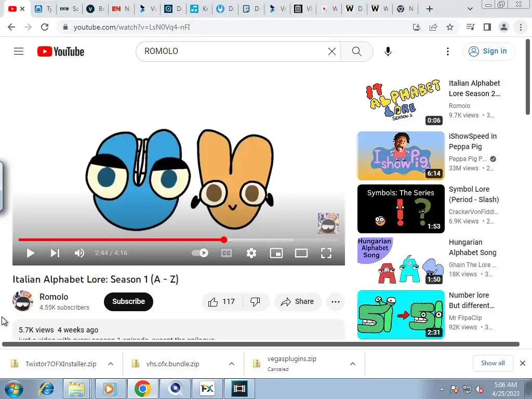Enable theater mode view
The width and height of the screenshot is (532, 399).
pyautogui.click(x=301, y=253)
